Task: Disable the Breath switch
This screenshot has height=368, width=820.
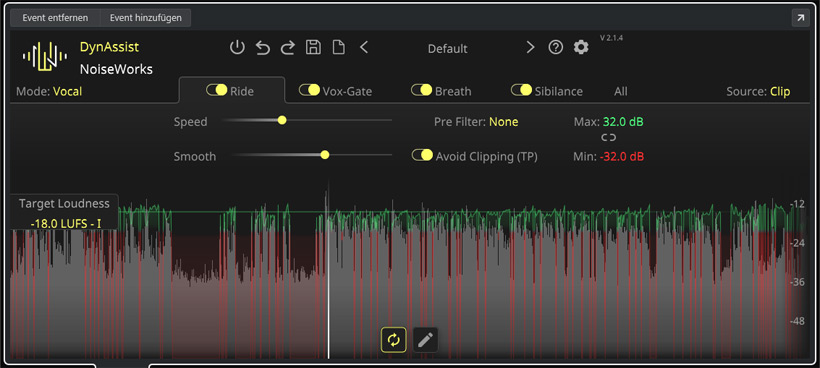Action: coord(422,90)
